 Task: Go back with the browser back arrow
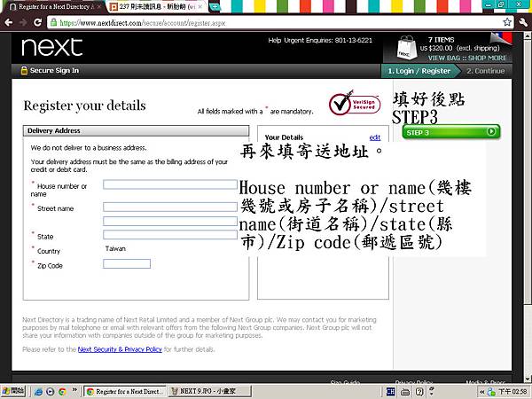coord(9,23)
